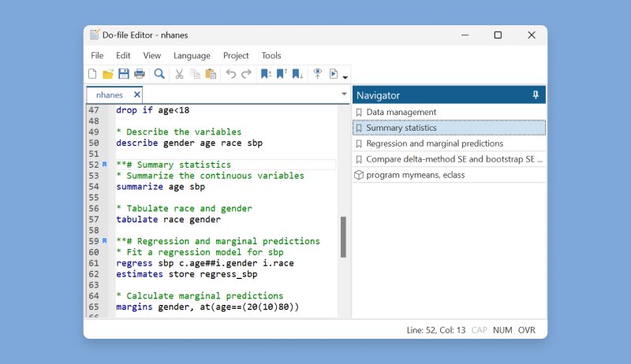
Task: Toggle show-file-in-viewer eye icon
Action: [318, 74]
